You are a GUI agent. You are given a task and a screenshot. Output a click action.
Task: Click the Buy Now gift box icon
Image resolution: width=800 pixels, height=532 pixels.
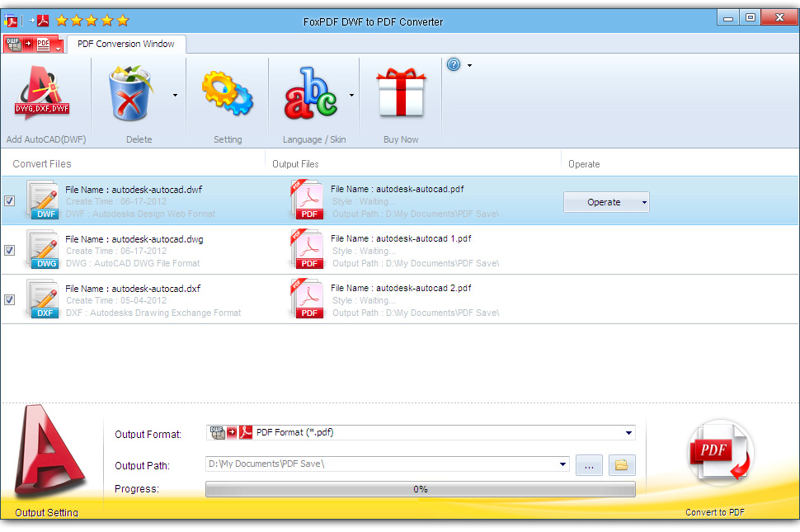pos(401,92)
